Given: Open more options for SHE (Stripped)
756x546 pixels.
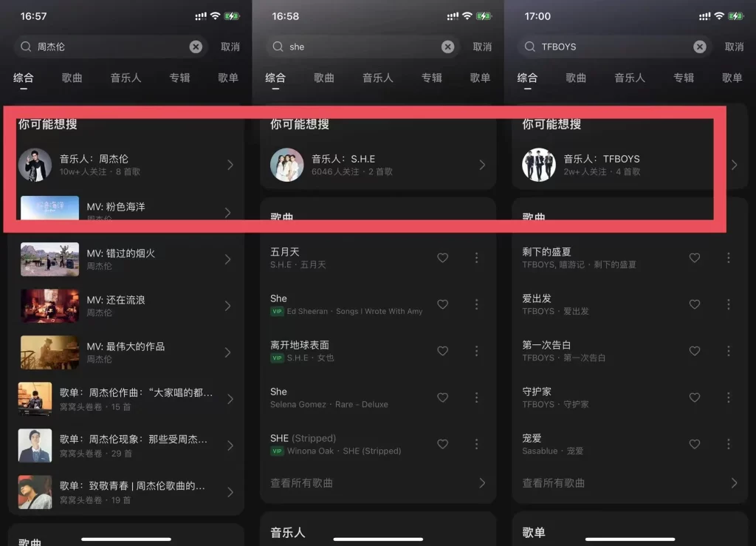Looking at the screenshot, I should click(x=476, y=444).
